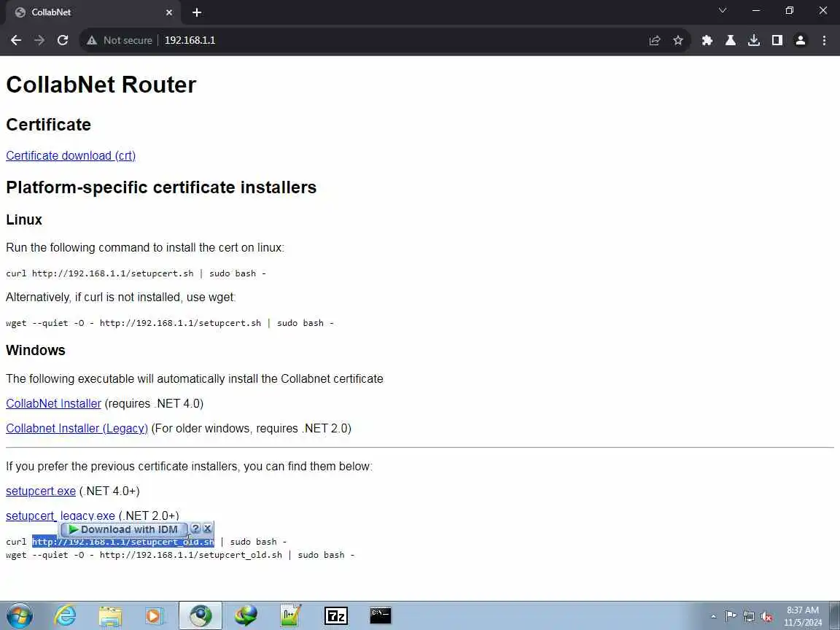Open Collabnet Installer (Legacy) link
The height and width of the screenshot is (630, 840).
point(77,428)
